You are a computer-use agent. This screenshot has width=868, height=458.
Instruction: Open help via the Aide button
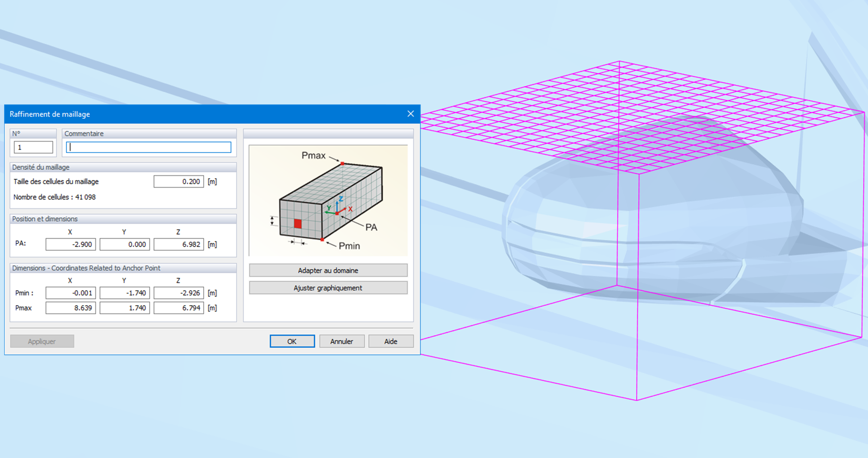[391, 341]
